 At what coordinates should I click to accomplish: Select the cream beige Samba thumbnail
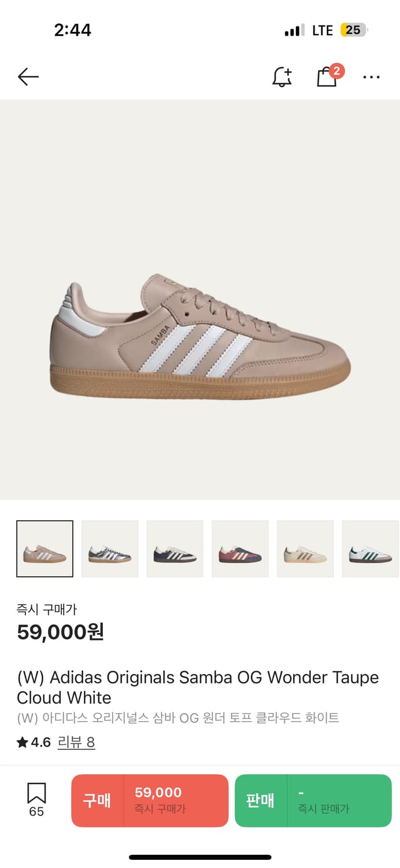click(305, 549)
